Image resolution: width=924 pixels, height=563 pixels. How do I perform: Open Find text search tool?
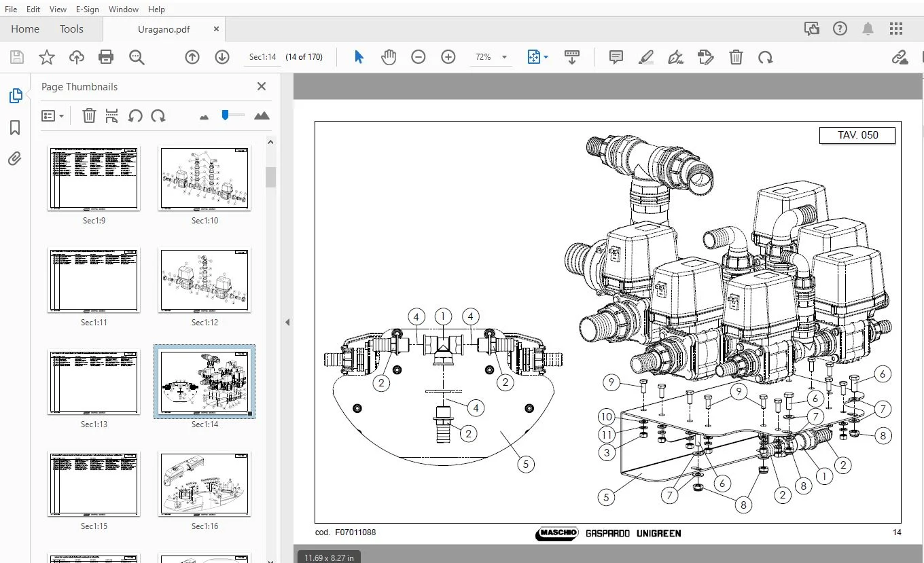[137, 57]
